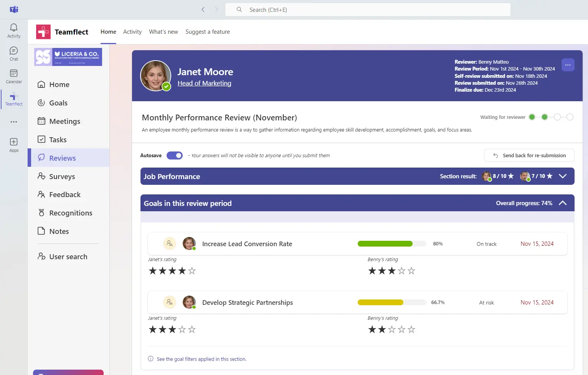Click Janet's fourth star for Strategic Partnerships

[x=182, y=329]
